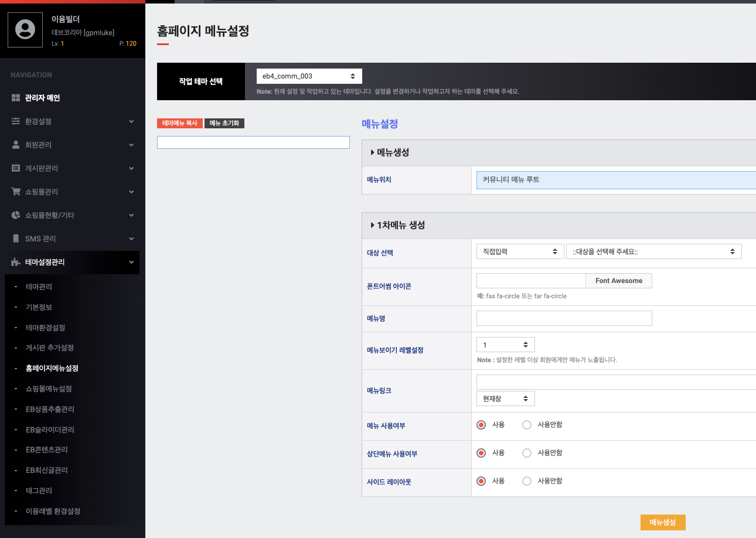Image resolution: width=756 pixels, height=538 pixels.
Task: Click the 이윰빌더 username text
Action: 66,19
